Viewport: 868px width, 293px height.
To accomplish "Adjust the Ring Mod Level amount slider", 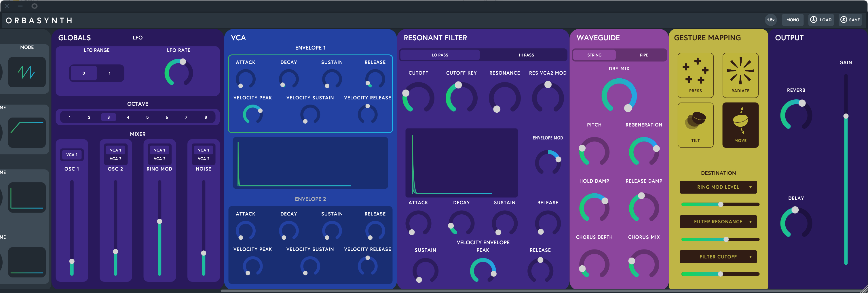I will coord(720,204).
